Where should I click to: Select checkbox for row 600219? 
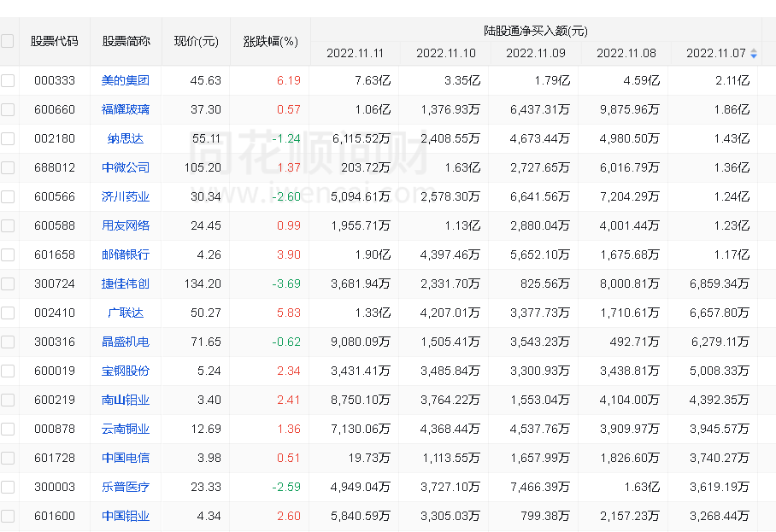[x=8, y=400]
